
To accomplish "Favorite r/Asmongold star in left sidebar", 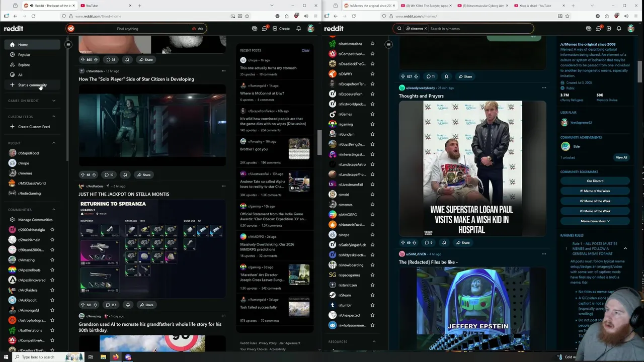I will [52, 310].
